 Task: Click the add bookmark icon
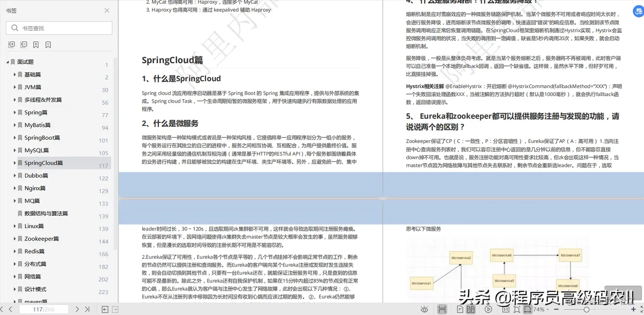click(x=36, y=45)
